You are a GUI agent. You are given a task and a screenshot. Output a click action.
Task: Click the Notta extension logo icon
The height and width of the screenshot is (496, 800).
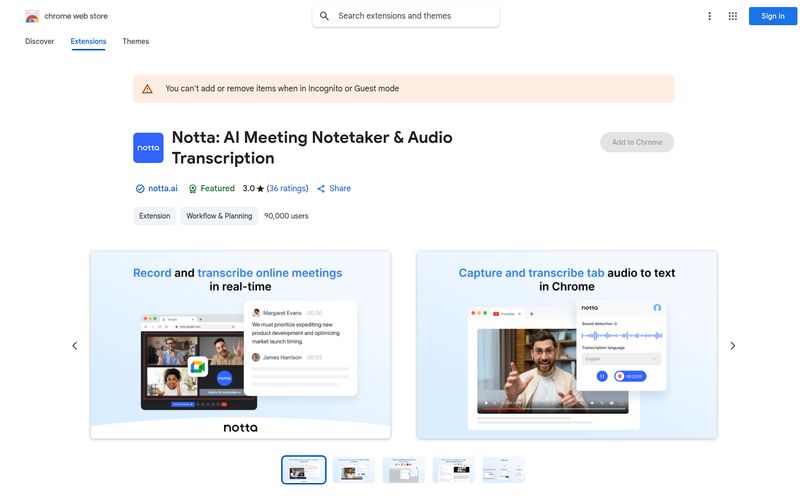point(148,147)
